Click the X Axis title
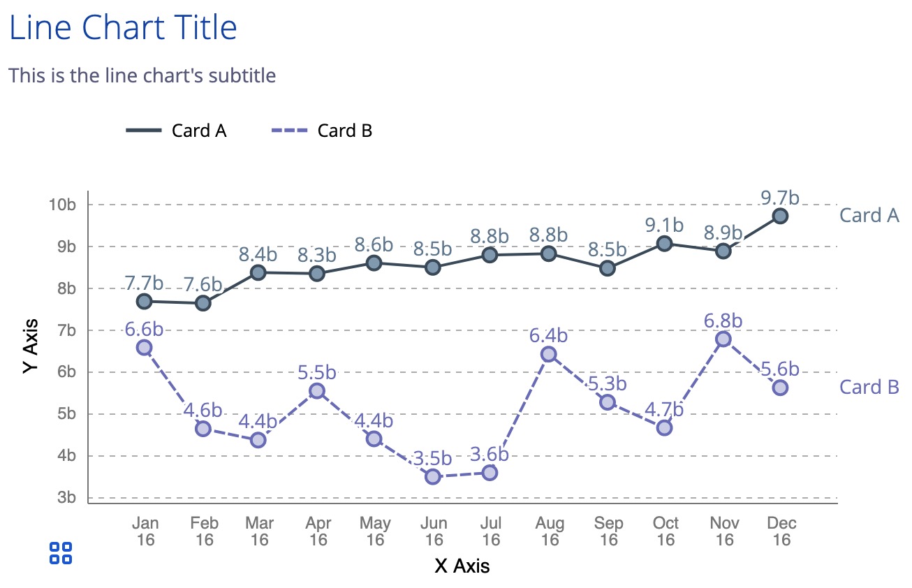The height and width of the screenshot is (588, 912). [462, 566]
